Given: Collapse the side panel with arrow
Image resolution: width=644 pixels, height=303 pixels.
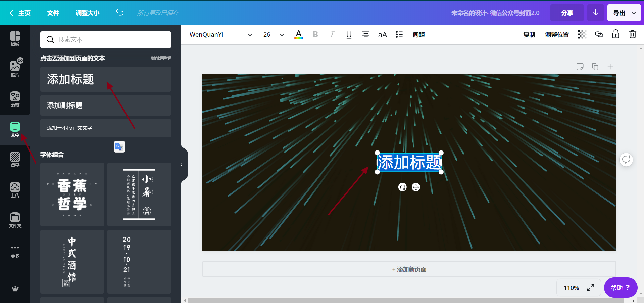Looking at the screenshot, I should (x=181, y=165).
